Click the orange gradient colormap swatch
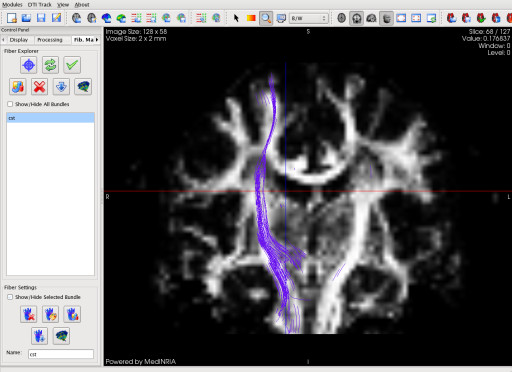The height and width of the screenshot is (372, 512). 251,18
